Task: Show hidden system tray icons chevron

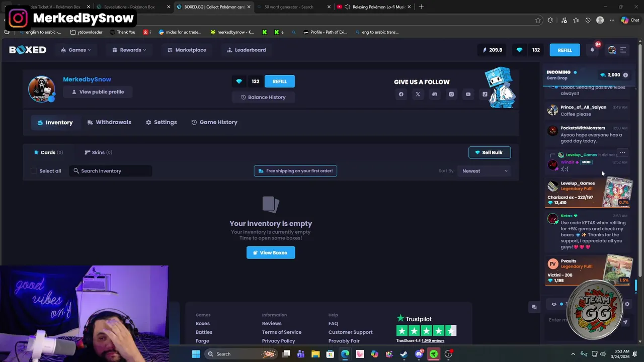Action: point(573,354)
